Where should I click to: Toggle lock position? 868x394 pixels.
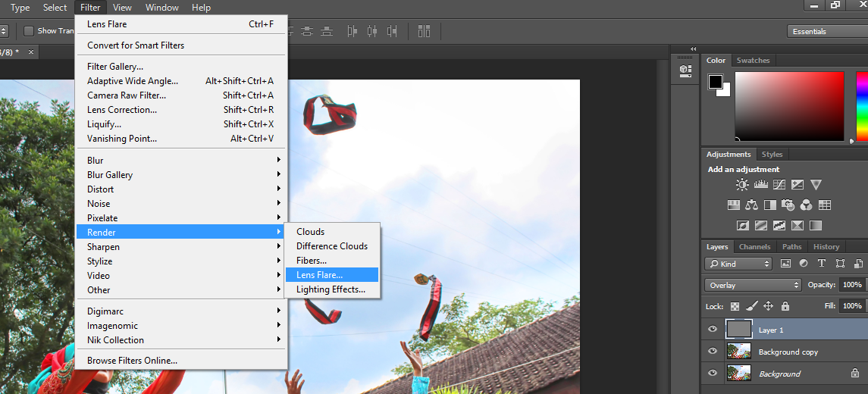pos(769,306)
